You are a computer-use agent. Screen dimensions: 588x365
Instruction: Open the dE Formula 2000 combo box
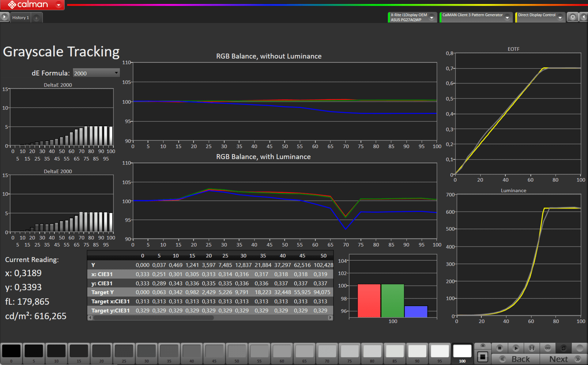tap(96, 73)
